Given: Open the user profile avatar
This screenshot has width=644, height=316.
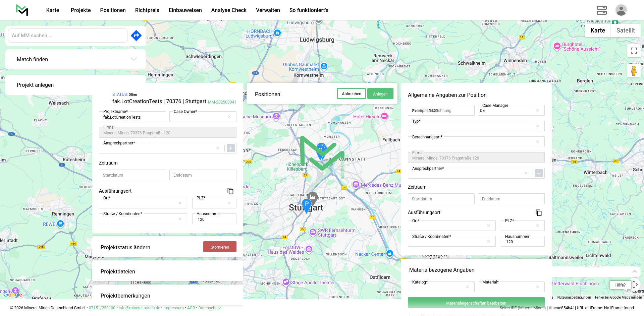Looking at the screenshot, I should (x=621, y=10).
